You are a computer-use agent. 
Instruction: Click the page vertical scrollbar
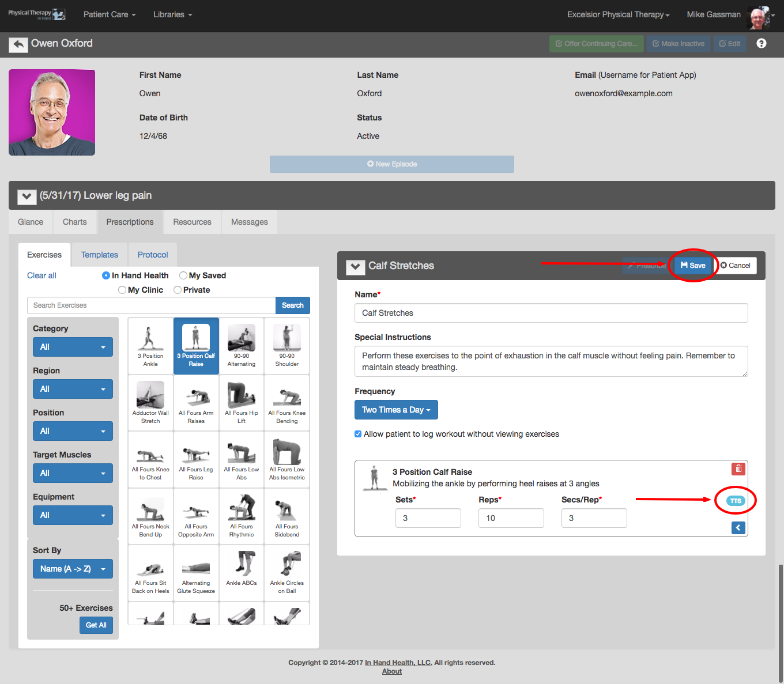(x=781, y=622)
